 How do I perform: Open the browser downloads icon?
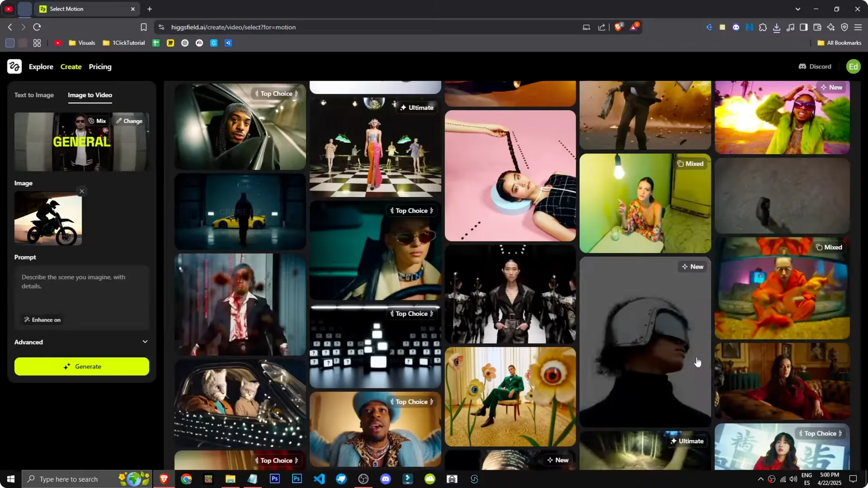(777, 27)
